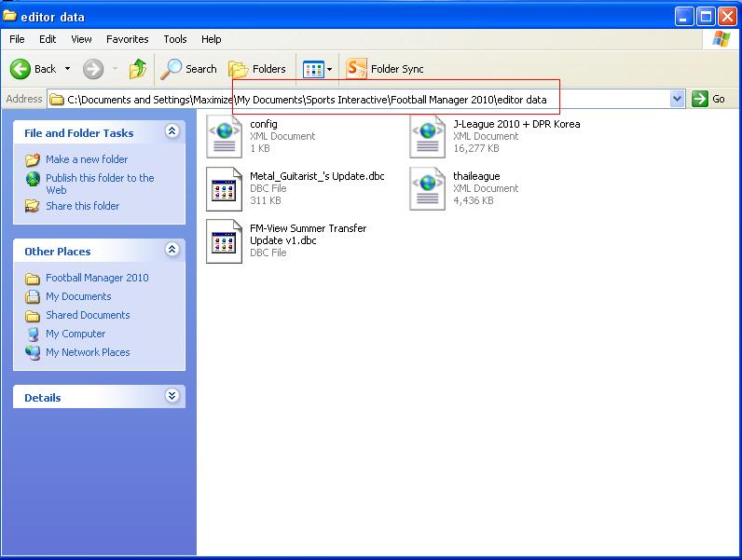Click Publish this folder to the Web
742x560 pixels.
point(100,184)
